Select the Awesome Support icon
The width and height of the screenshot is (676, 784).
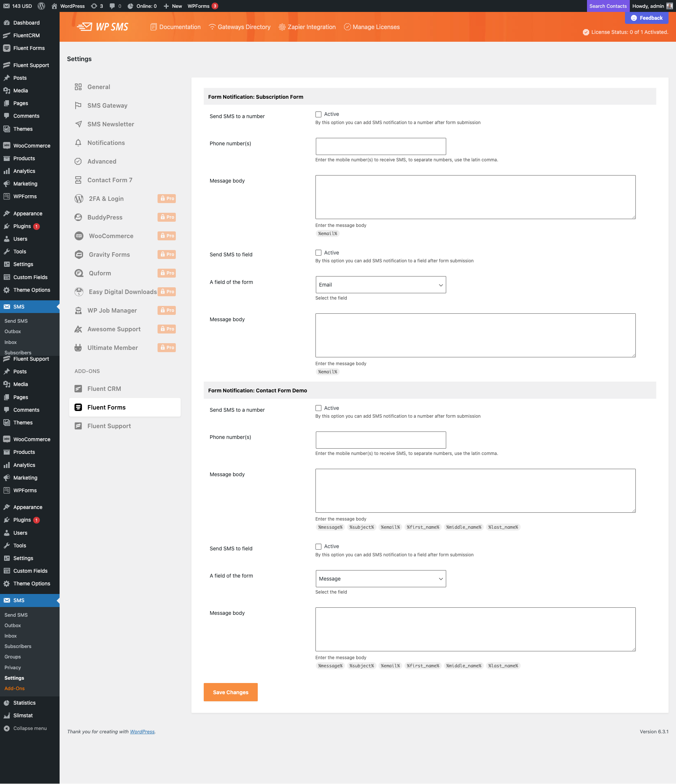click(x=78, y=329)
